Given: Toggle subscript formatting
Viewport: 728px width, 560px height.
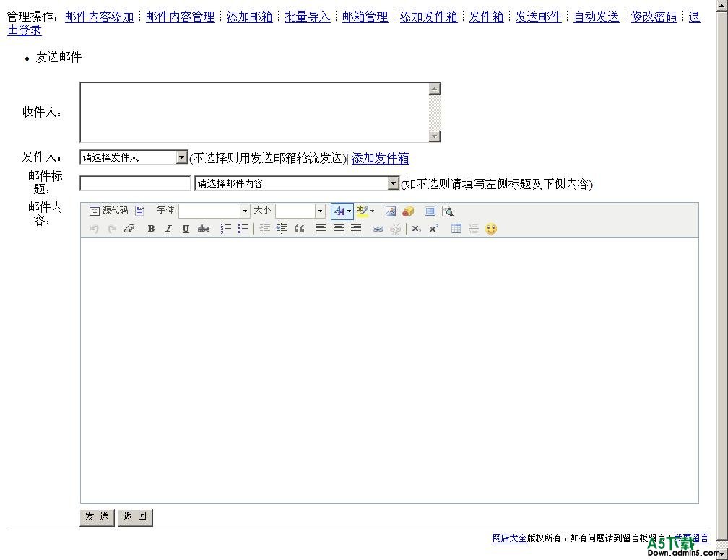Looking at the screenshot, I should 417,229.
